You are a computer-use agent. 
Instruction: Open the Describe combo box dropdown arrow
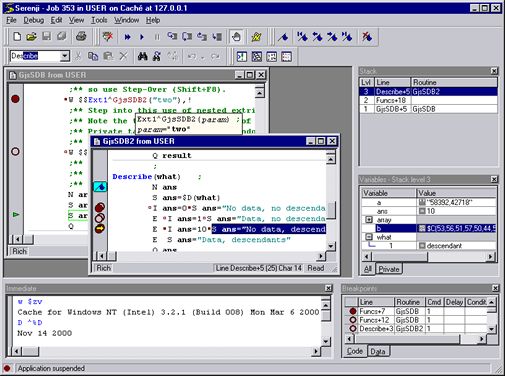click(x=65, y=56)
